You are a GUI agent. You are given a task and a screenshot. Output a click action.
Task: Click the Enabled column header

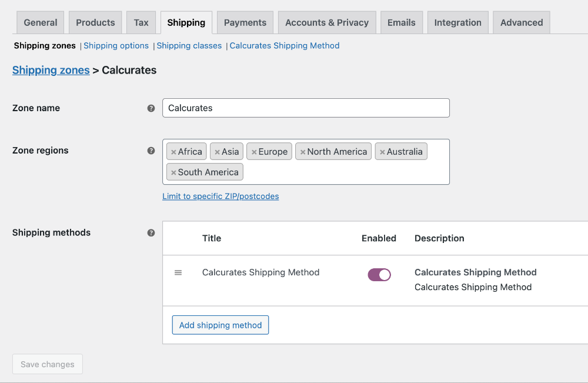click(x=379, y=238)
